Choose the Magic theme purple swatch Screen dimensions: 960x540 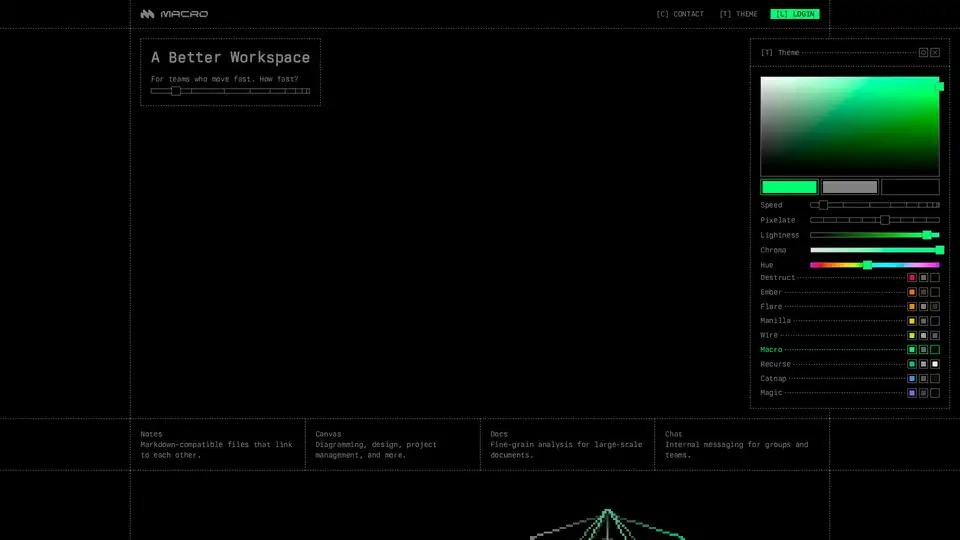click(912, 393)
